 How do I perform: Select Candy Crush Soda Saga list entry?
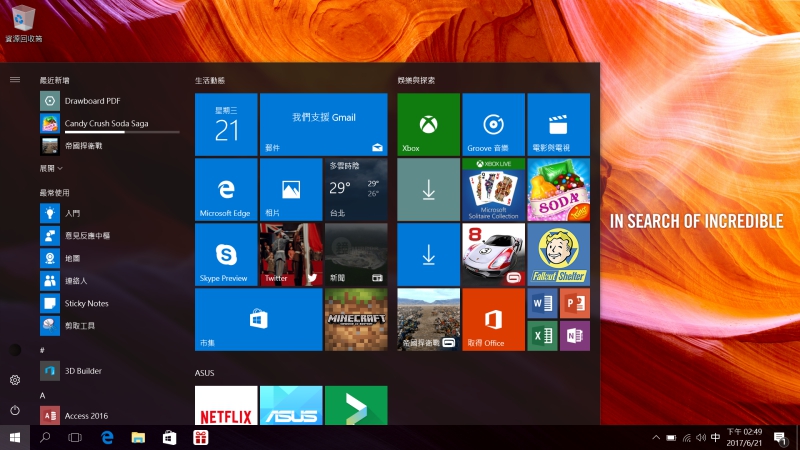pos(110,123)
